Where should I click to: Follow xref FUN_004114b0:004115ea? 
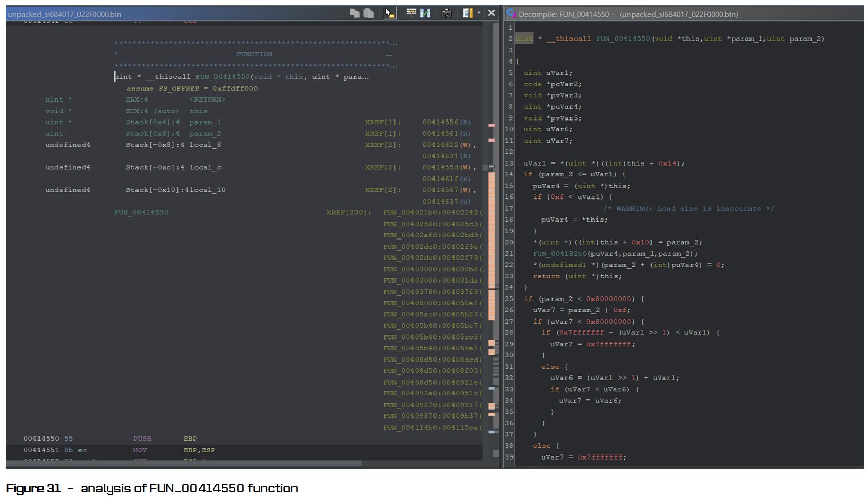click(x=432, y=427)
